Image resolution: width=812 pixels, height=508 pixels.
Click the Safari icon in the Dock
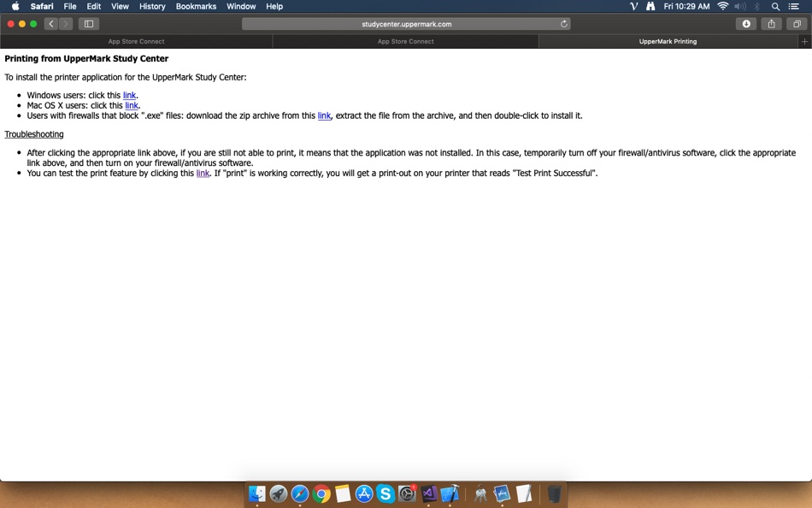(x=300, y=493)
